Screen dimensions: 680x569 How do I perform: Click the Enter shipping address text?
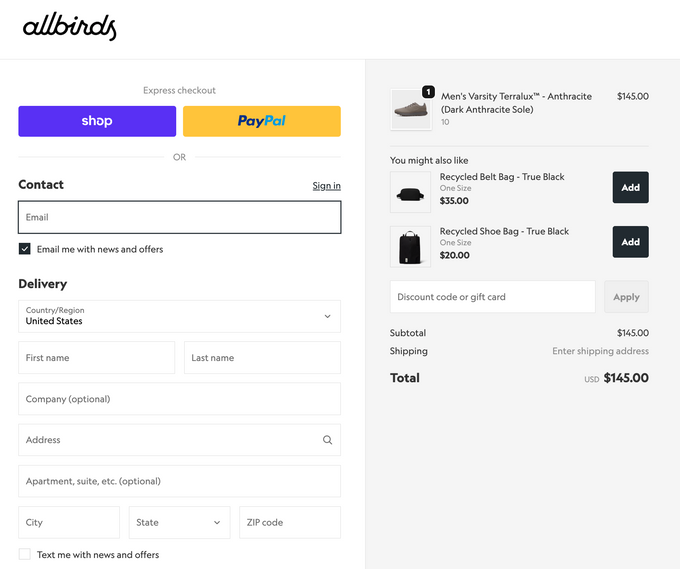pyautogui.click(x=600, y=351)
